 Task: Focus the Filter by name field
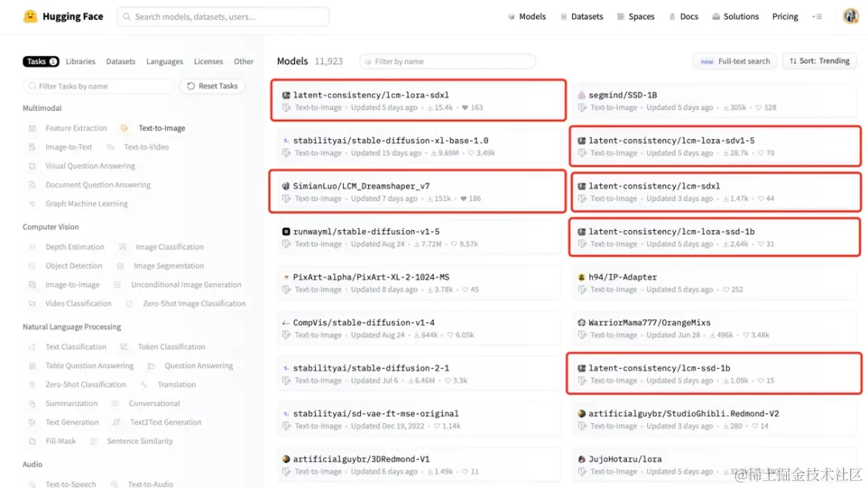(448, 61)
